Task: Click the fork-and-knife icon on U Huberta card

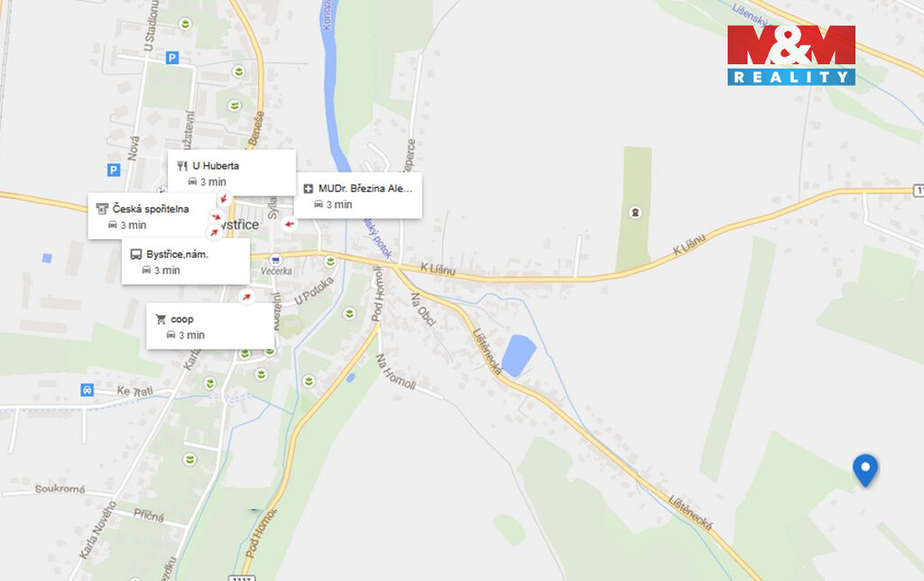Action: click(181, 166)
